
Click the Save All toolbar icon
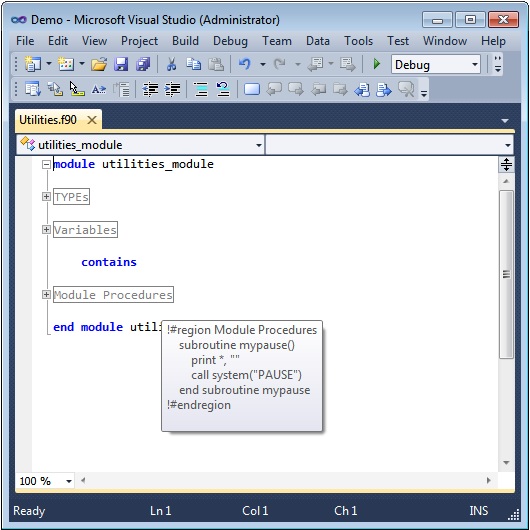coord(143,64)
